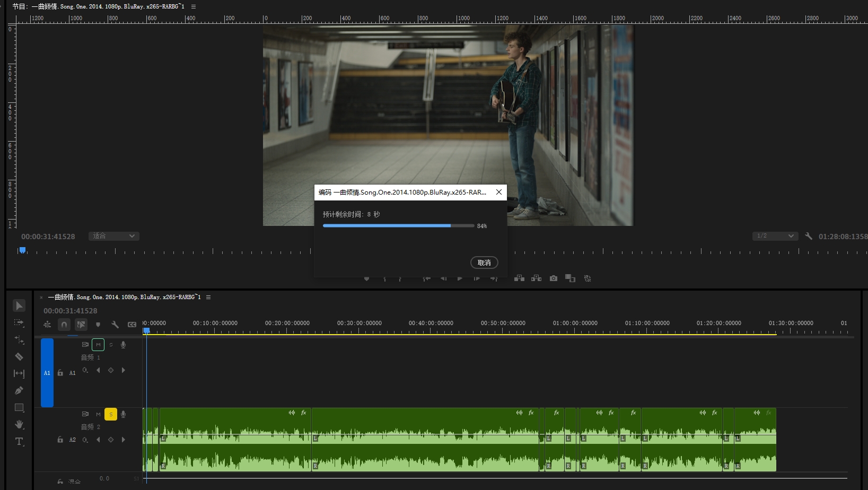This screenshot has width=868, height=490.
Task: Select the Pen tool
Action: coord(19,390)
